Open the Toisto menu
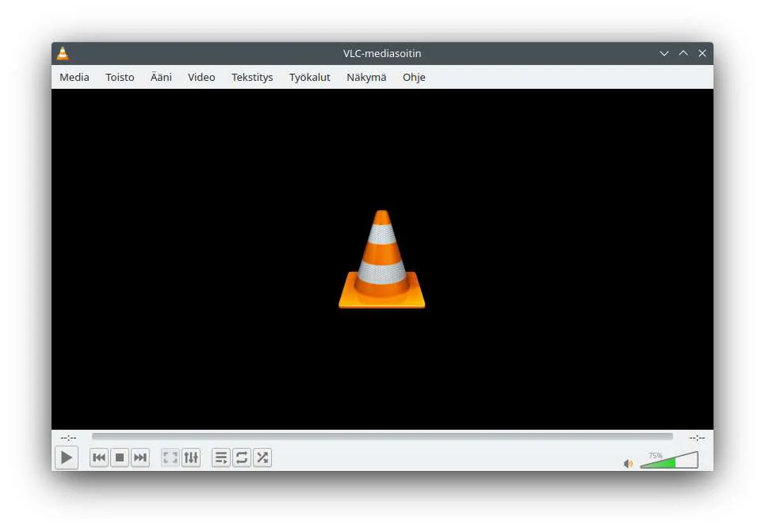Viewport: 765px width, 532px height. (x=120, y=77)
